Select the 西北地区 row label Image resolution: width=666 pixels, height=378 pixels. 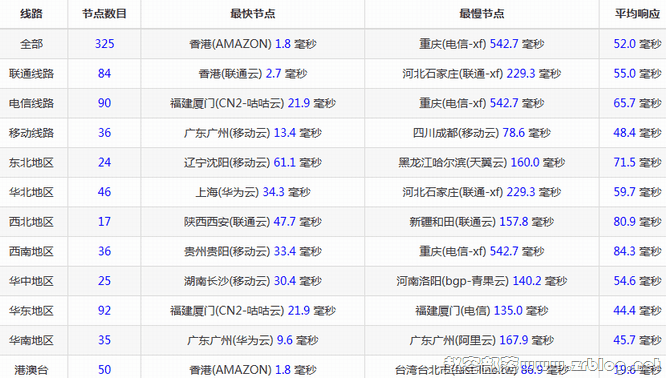pyautogui.click(x=31, y=222)
